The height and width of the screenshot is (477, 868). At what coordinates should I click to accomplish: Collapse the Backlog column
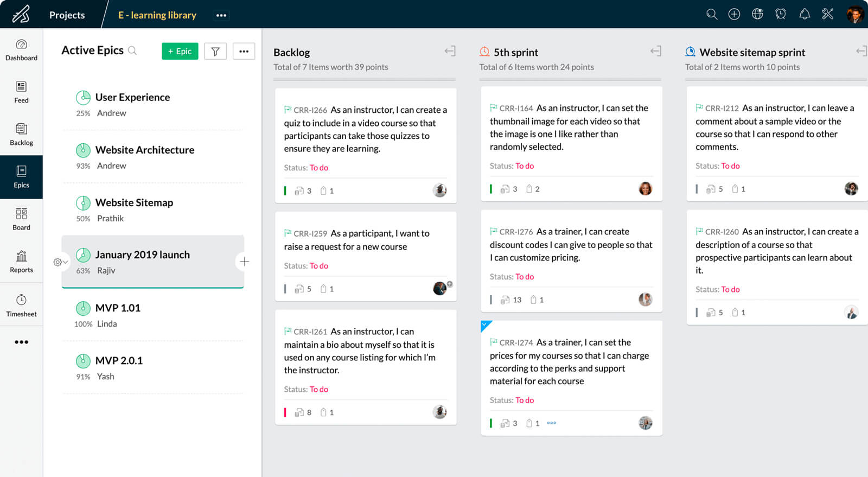[x=450, y=51]
